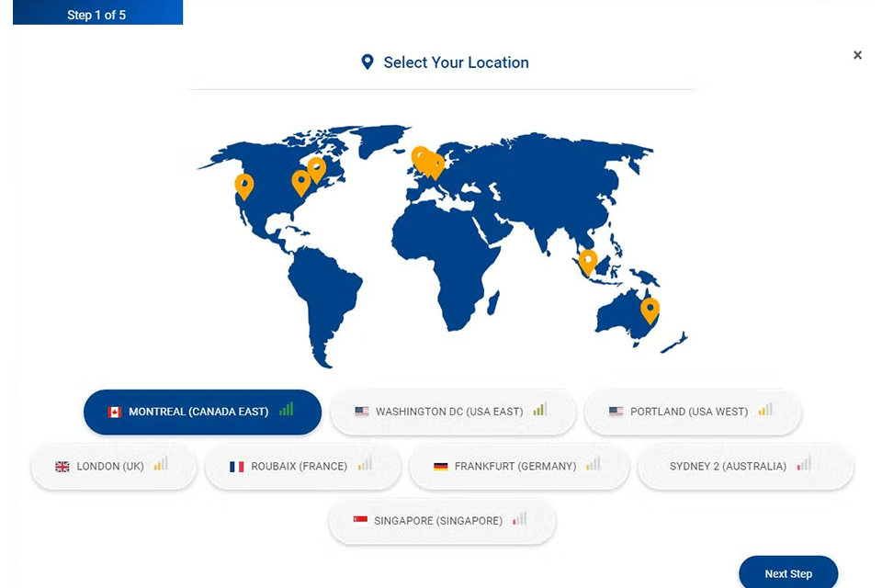Choose Singapore (Singapore) location

(443, 521)
